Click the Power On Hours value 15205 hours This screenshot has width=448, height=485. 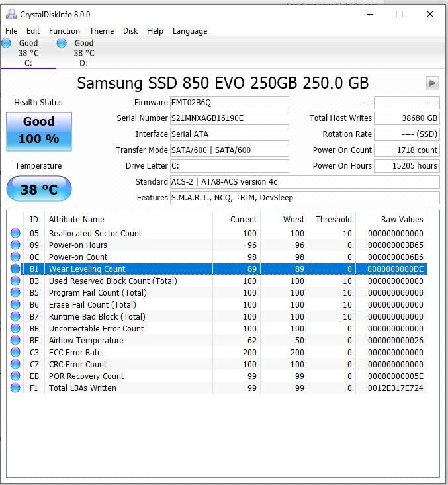coord(407,166)
